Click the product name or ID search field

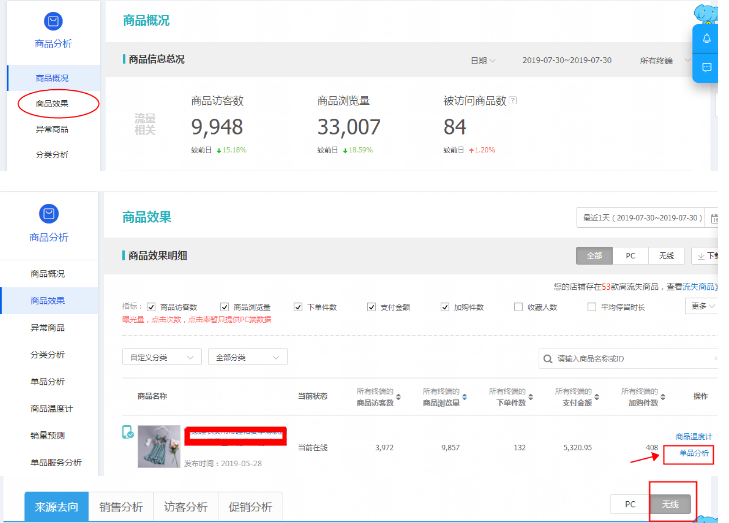coord(630,358)
